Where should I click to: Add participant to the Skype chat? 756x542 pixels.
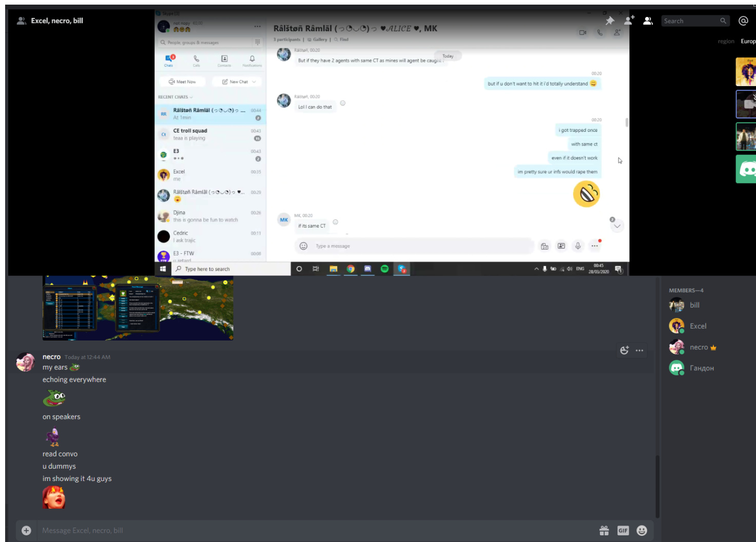tap(617, 32)
